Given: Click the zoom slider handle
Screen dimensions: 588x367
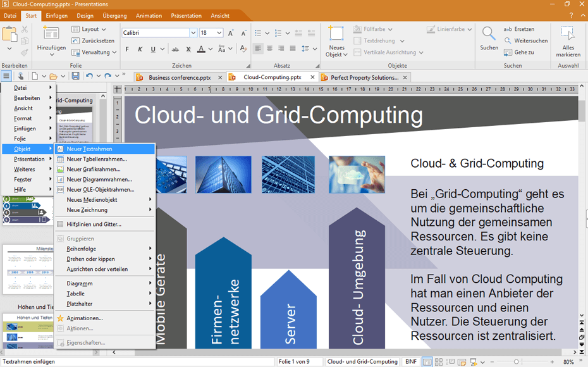Looking at the screenshot, I should (x=517, y=362).
